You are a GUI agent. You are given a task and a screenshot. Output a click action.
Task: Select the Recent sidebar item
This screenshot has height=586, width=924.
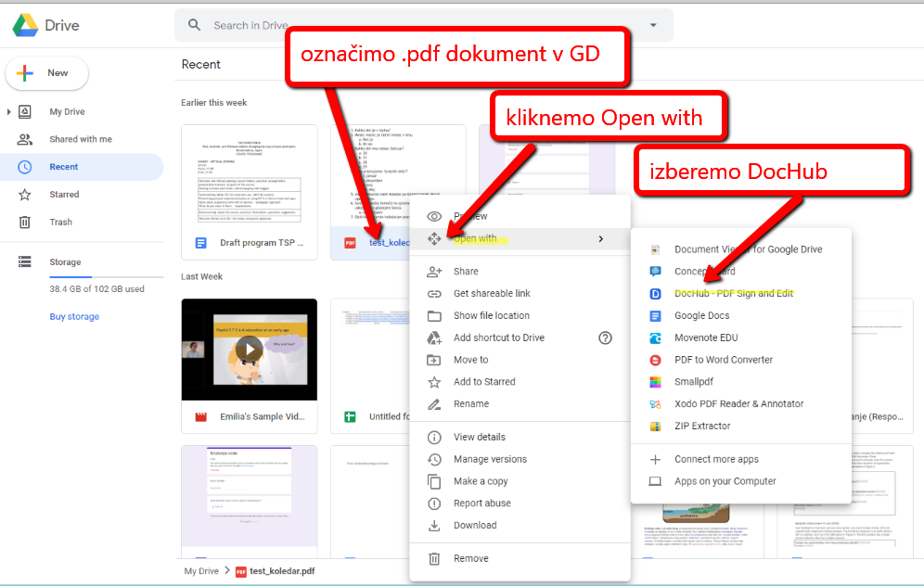(x=82, y=167)
